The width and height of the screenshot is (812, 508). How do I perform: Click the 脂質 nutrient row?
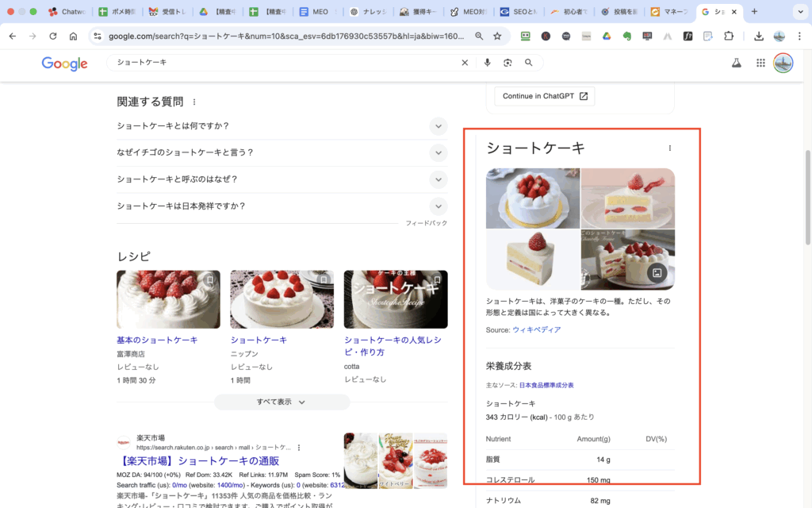point(580,460)
